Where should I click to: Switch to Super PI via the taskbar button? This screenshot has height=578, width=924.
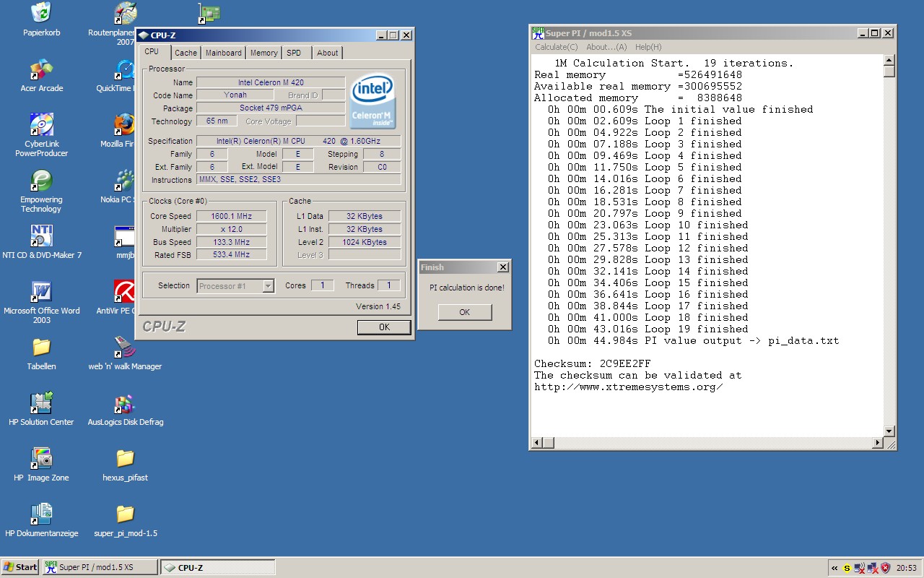[x=100, y=567]
